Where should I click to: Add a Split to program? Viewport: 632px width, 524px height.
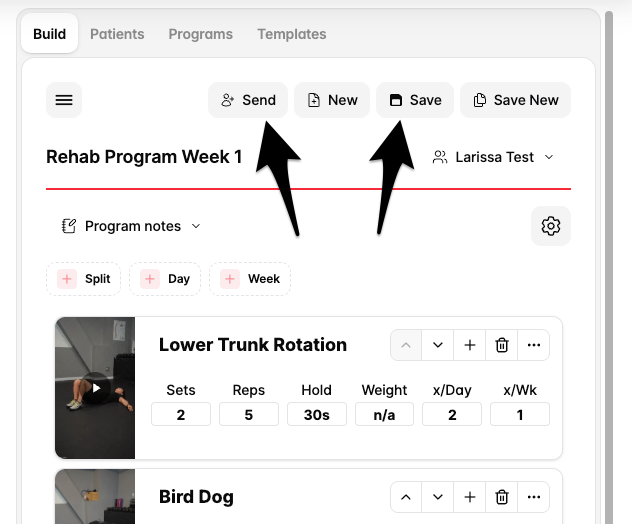tap(83, 279)
